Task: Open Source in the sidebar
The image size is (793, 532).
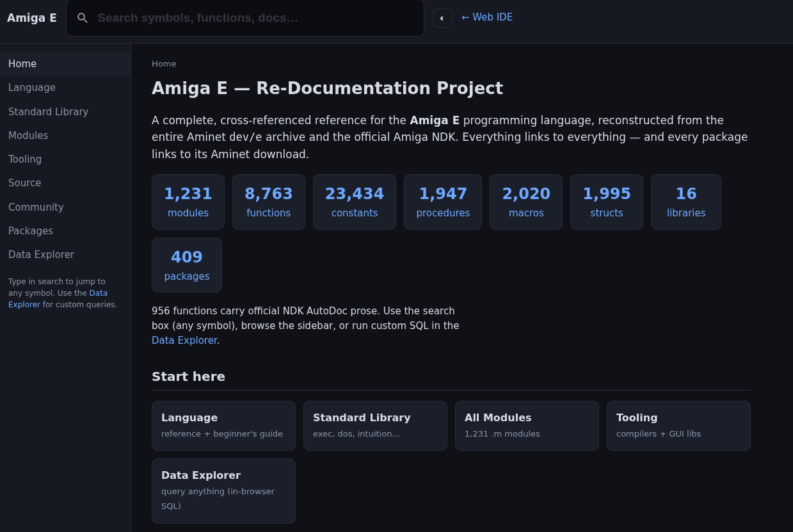Action: point(65,183)
